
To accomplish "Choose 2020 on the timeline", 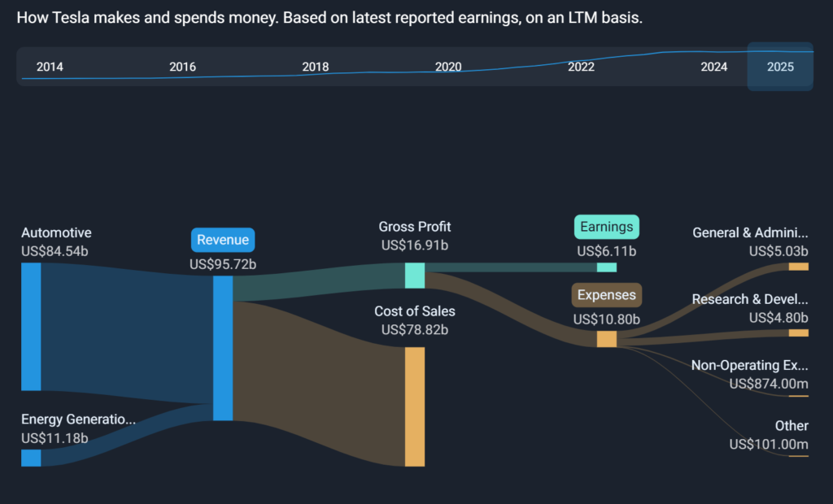I will click(x=448, y=67).
